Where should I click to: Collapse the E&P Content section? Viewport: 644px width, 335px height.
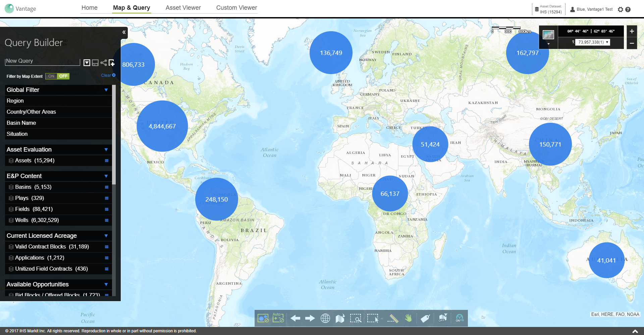pos(106,176)
